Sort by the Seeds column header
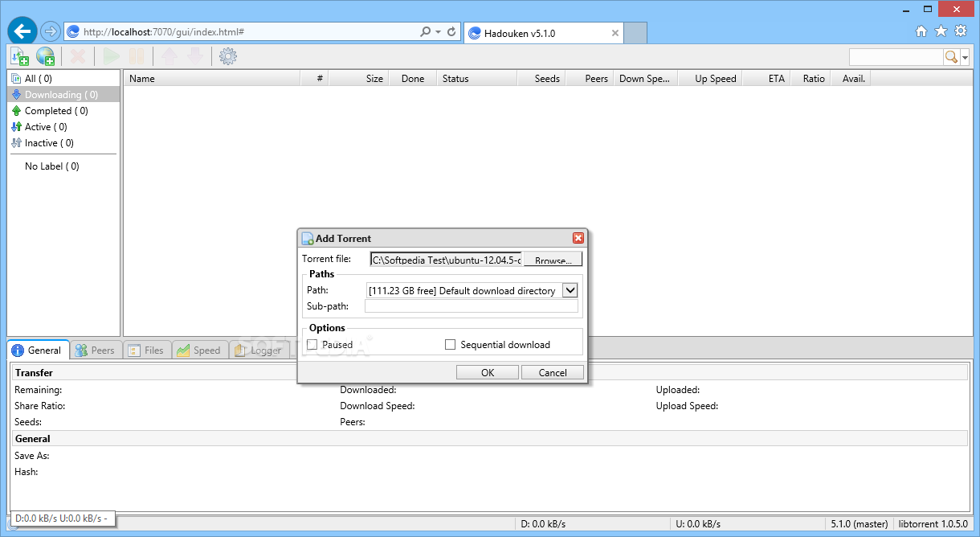The width and height of the screenshot is (980, 537). coord(541,79)
